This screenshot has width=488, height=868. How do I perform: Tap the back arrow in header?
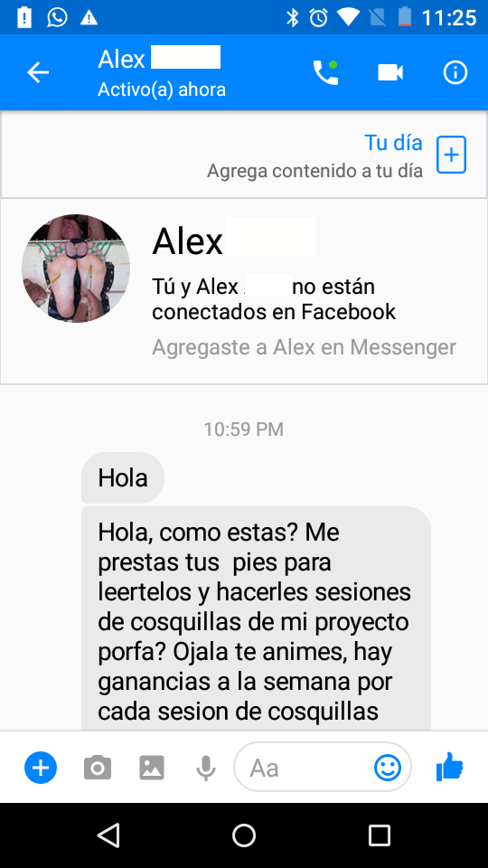coord(38,72)
